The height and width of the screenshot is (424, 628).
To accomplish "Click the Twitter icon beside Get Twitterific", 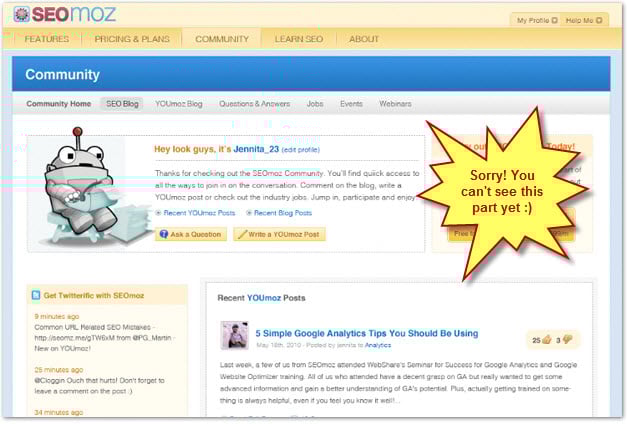I will 36,296.
